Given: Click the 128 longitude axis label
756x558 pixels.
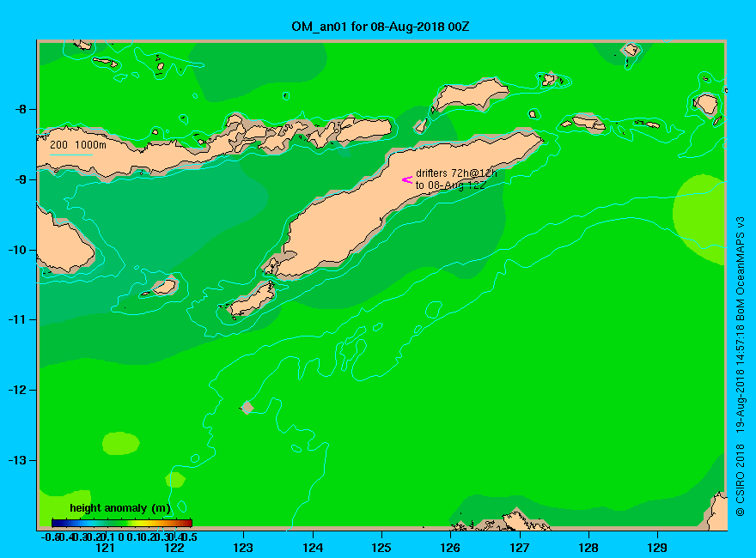Looking at the screenshot, I should coord(588,548).
